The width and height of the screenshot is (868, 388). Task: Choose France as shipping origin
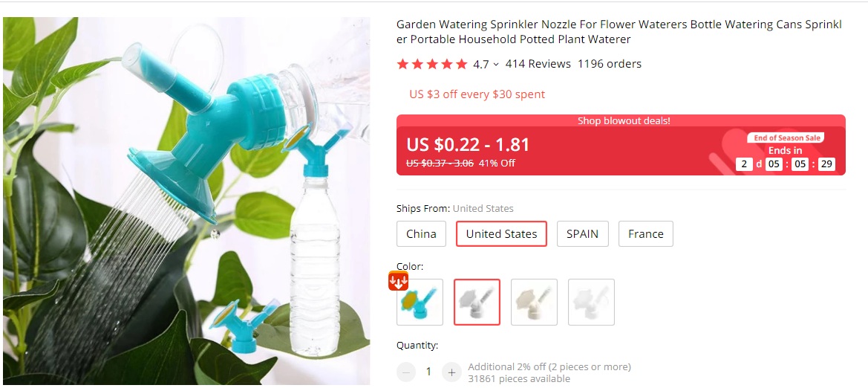click(x=645, y=234)
